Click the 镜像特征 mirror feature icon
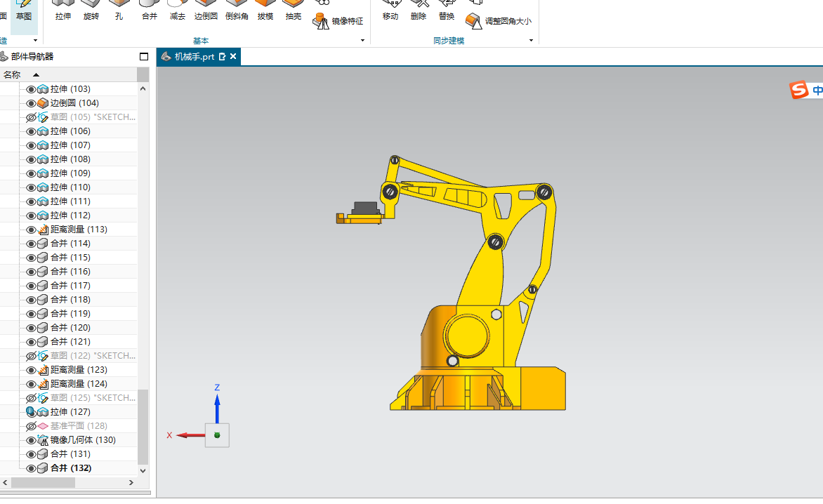The height and width of the screenshot is (504, 823). (320, 21)
